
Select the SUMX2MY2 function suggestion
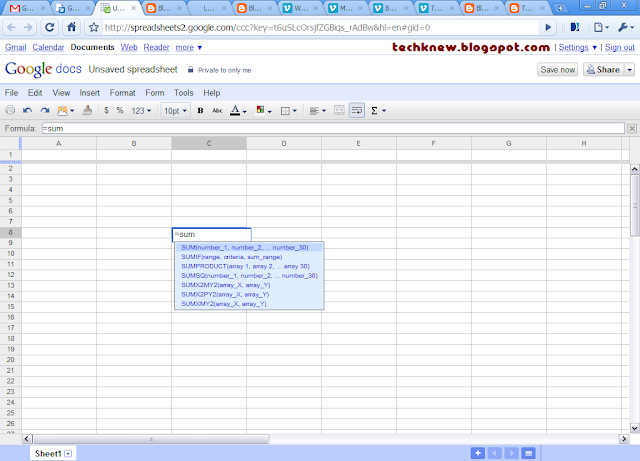[249, 285]
